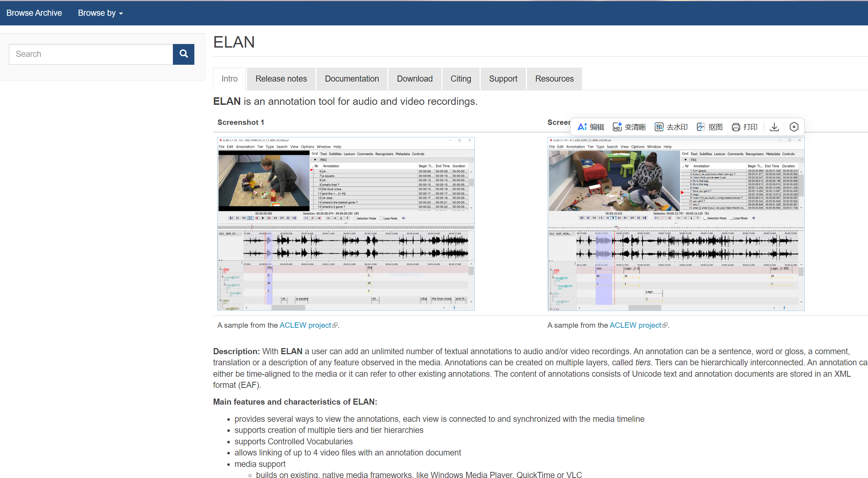868x478 pixels.
Task: Click the 'media support' bullet item
Action: 260,464
